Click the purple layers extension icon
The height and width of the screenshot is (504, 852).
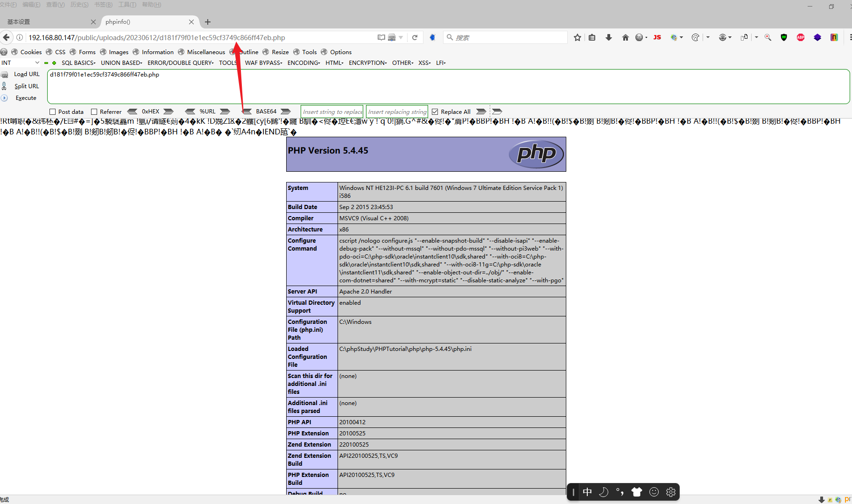[x=817, y=37]
